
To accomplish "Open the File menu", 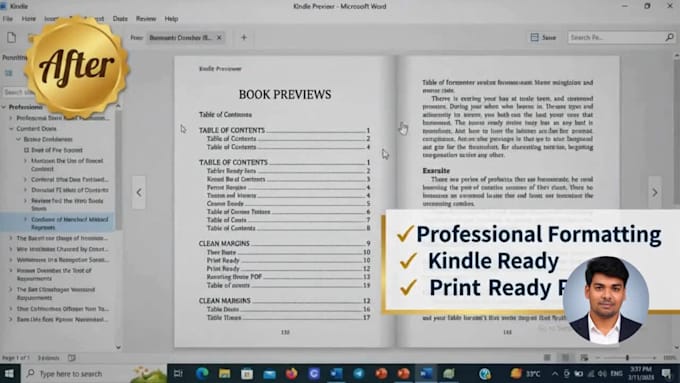I will (x=7, y=19).
